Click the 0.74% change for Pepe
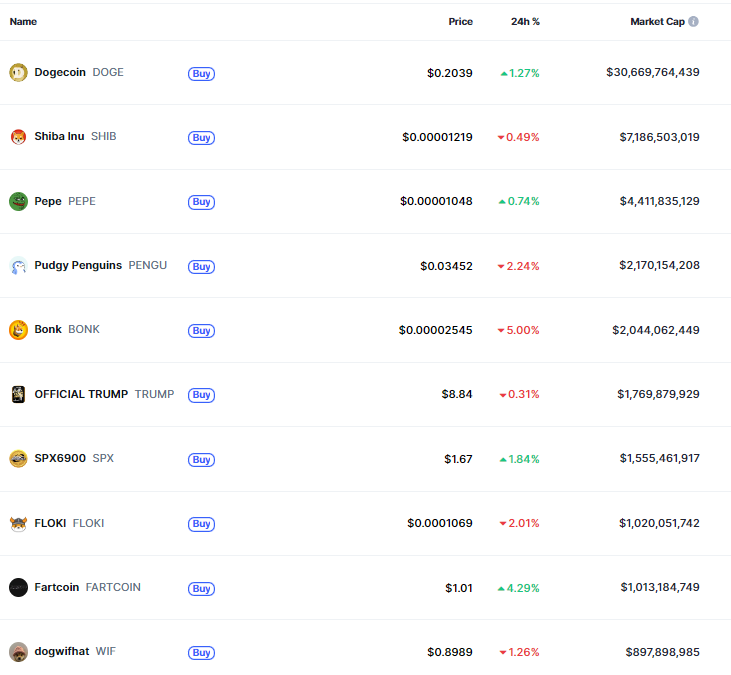 tap(519, 201)
